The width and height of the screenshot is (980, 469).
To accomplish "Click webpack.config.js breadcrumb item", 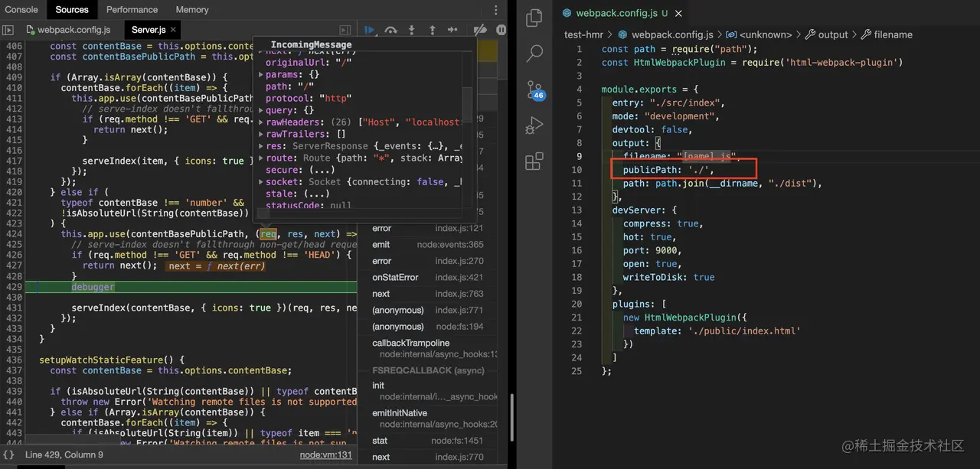I will click(x=666, y=34).
